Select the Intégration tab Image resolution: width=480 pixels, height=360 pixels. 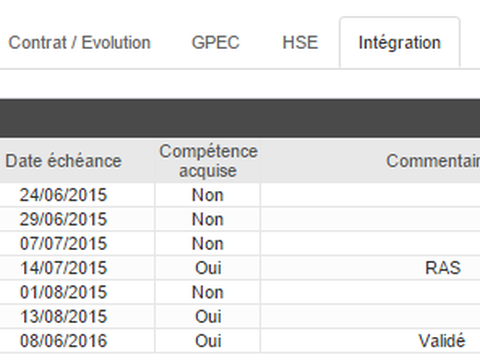point(400,43)
